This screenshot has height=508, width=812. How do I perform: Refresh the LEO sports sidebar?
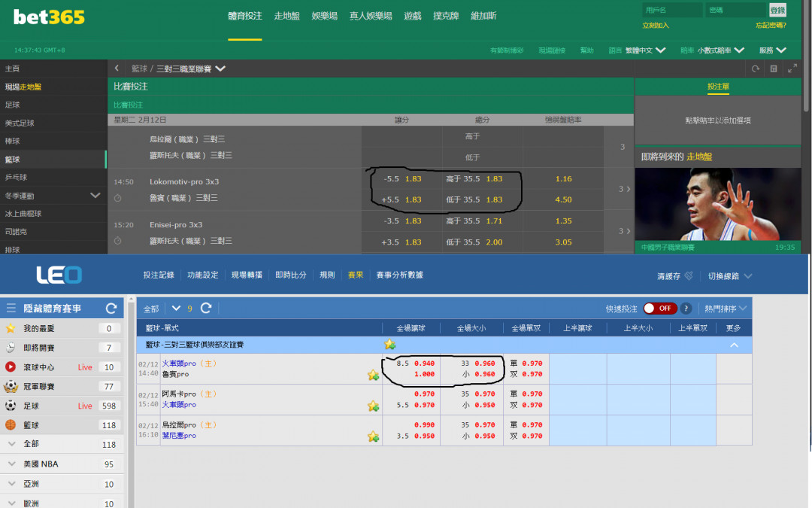pos(111,309)
